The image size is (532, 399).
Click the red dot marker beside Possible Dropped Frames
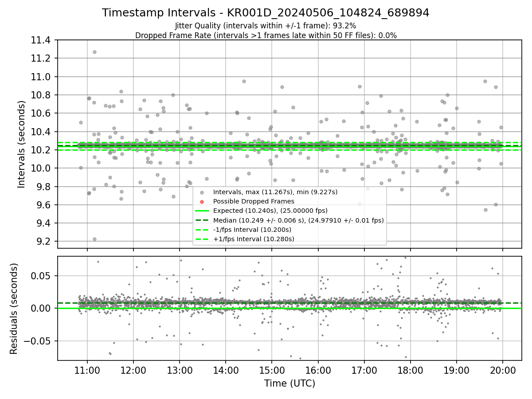pyautogui.click(x=202, y=202)
